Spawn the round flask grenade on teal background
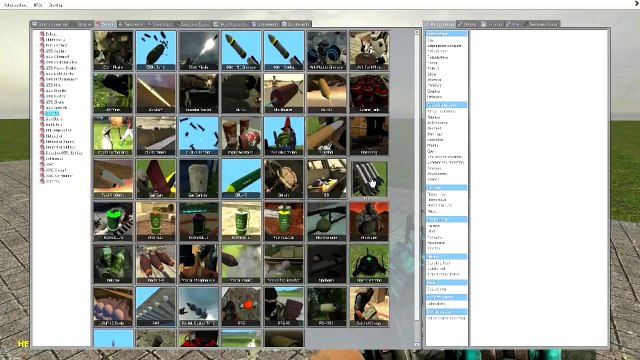The width and height of the screenshot is (640, 360). point(327,221)
